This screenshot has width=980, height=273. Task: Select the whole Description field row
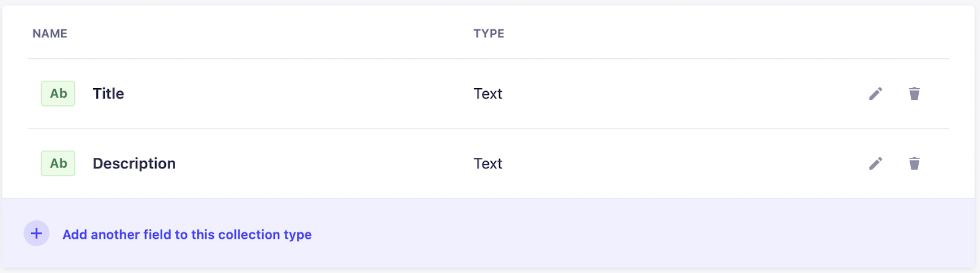point(306,163)
